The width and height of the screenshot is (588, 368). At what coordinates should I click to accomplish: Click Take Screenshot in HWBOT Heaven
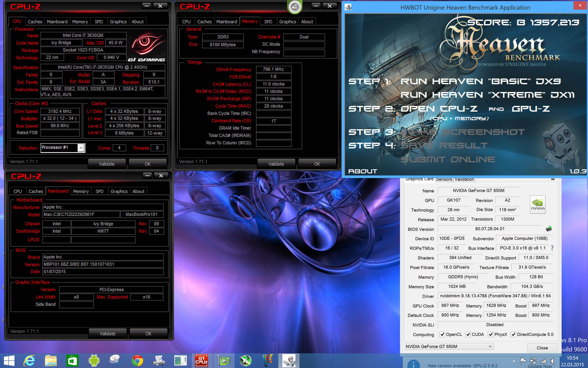click(x=463, y=132)
